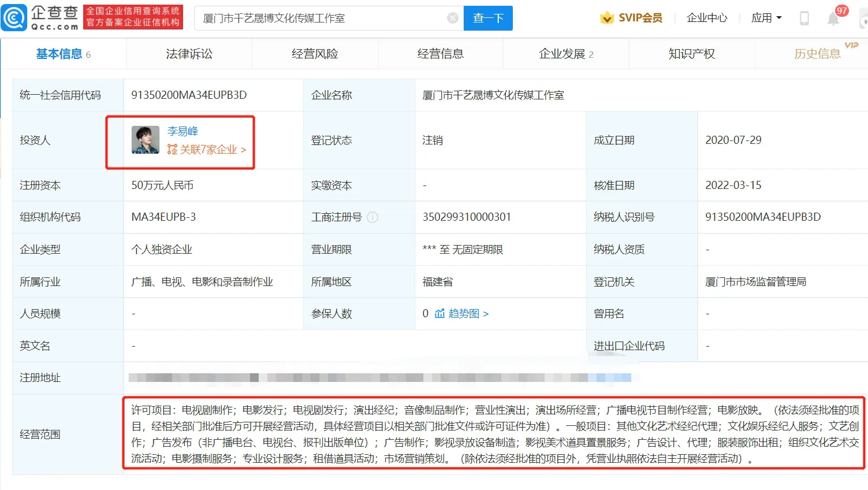Select region 福建省
This screenshot has width=868, height=490.
tap(438, 281)
